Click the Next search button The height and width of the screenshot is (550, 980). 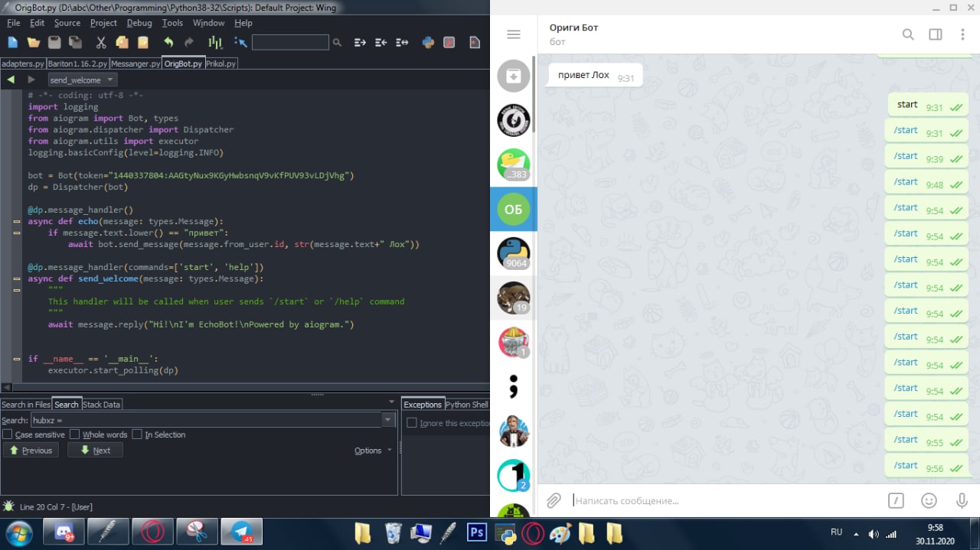point(95,451)
